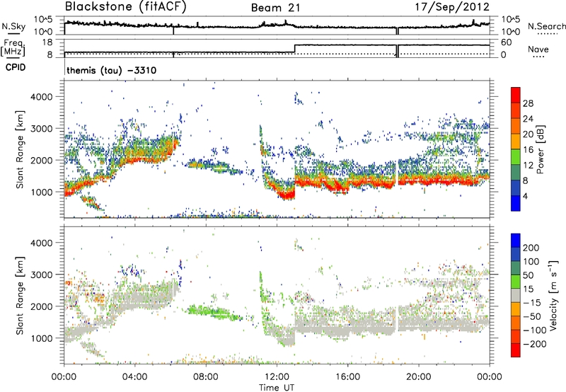Click the 'Beam 21' label
The height and width of the screenshot is (392, 566).
[x=276, y=8]
